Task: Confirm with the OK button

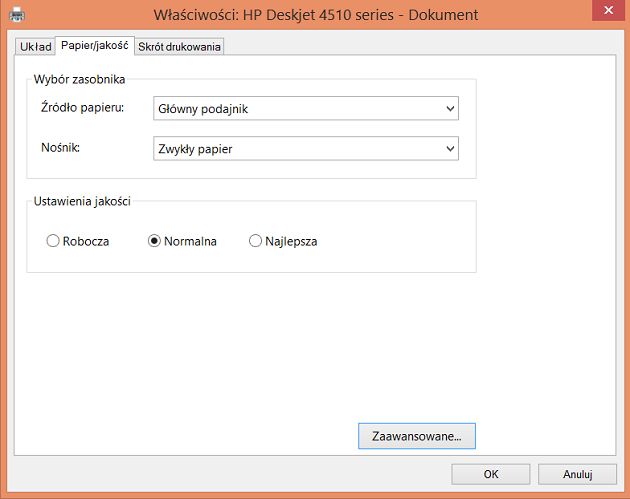Action: pyautogui.click(x=491, y=474)
